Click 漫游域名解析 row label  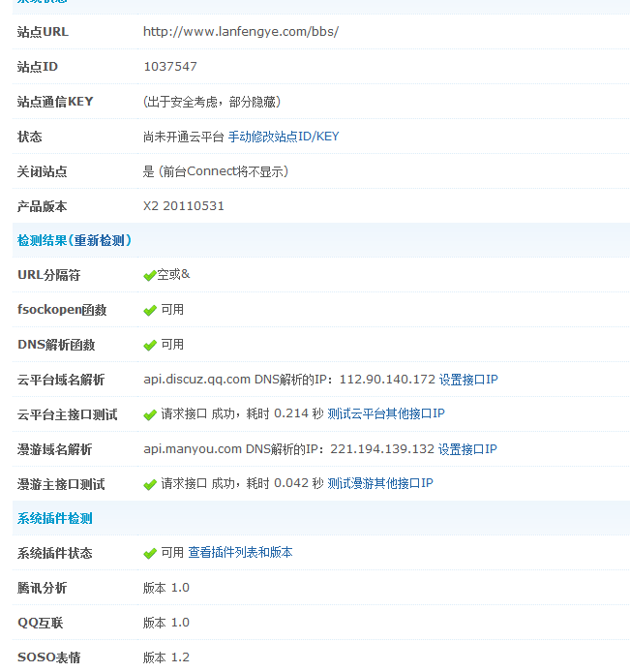pos(54,449)
